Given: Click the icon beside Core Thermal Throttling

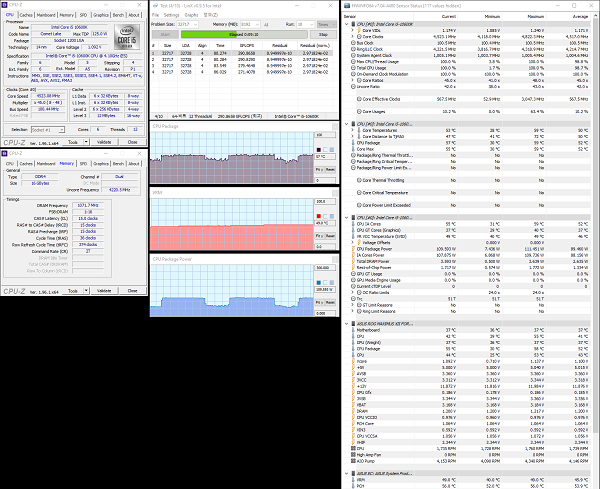Looking at the screenshot, I should coord(359,180).
